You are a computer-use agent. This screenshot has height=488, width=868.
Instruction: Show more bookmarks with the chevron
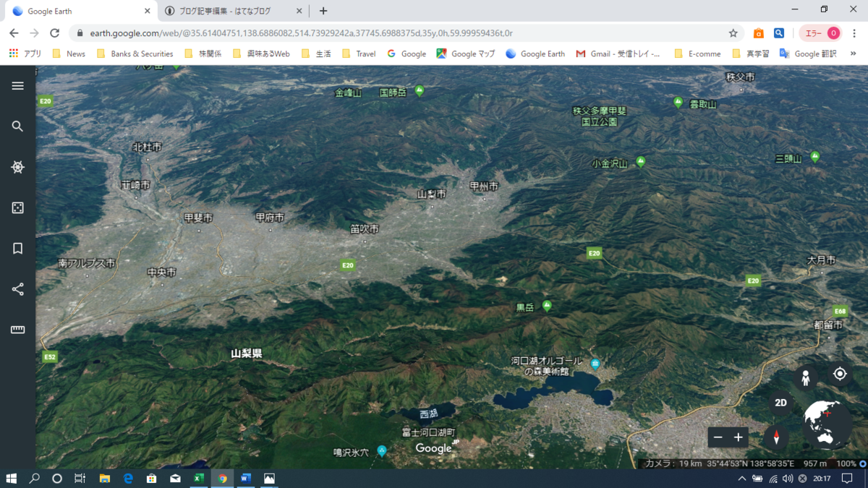coord(854,53)
